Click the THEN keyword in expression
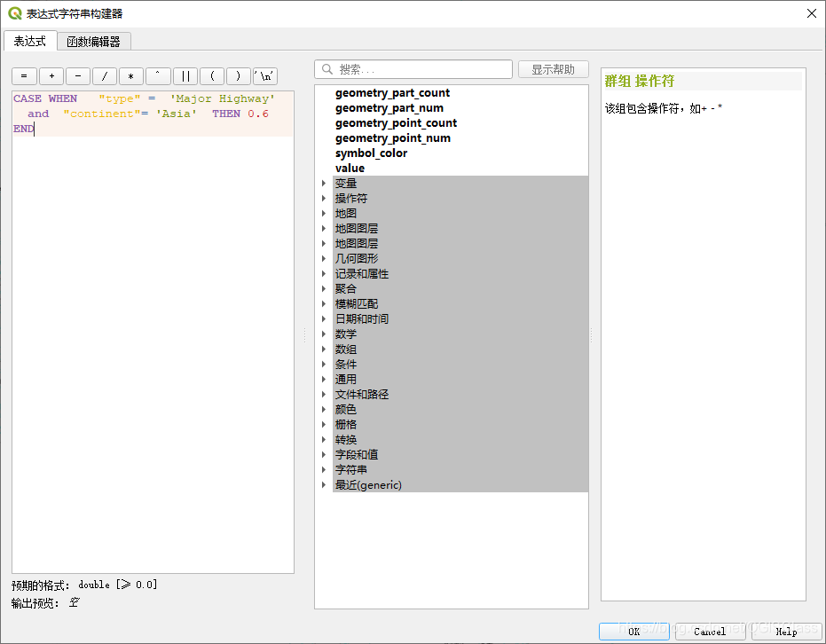The height and width of the screenshot is (644, 826). click(226, 114)
